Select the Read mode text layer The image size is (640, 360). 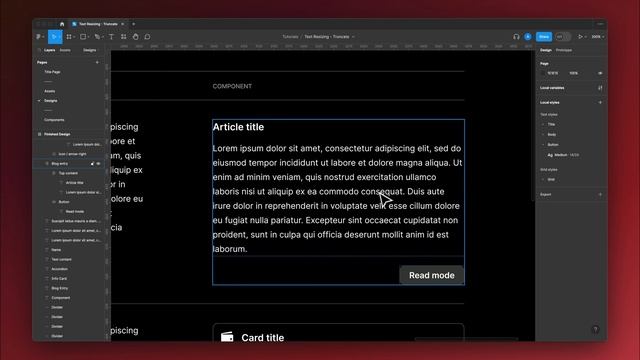75,211
